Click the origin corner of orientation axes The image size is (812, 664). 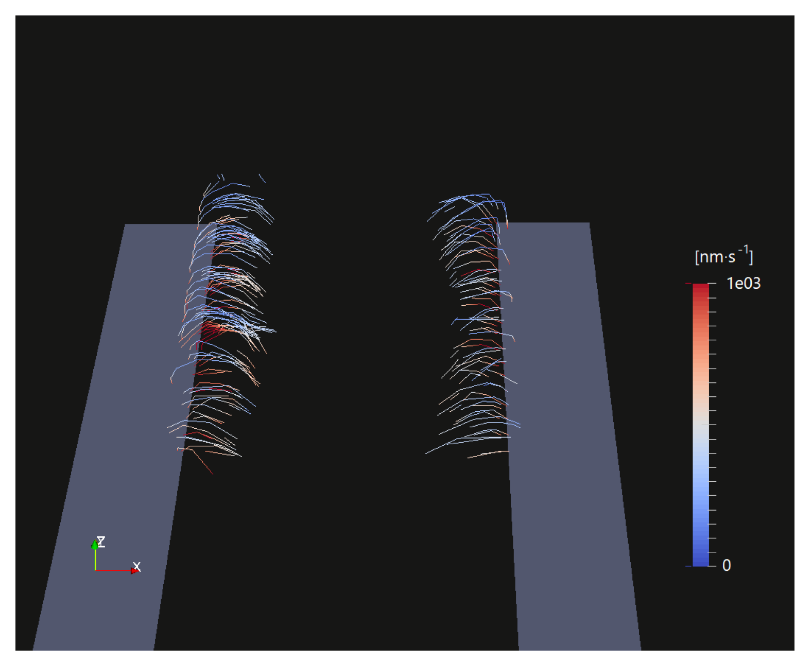pyautogui.click(x=96, y=570)
